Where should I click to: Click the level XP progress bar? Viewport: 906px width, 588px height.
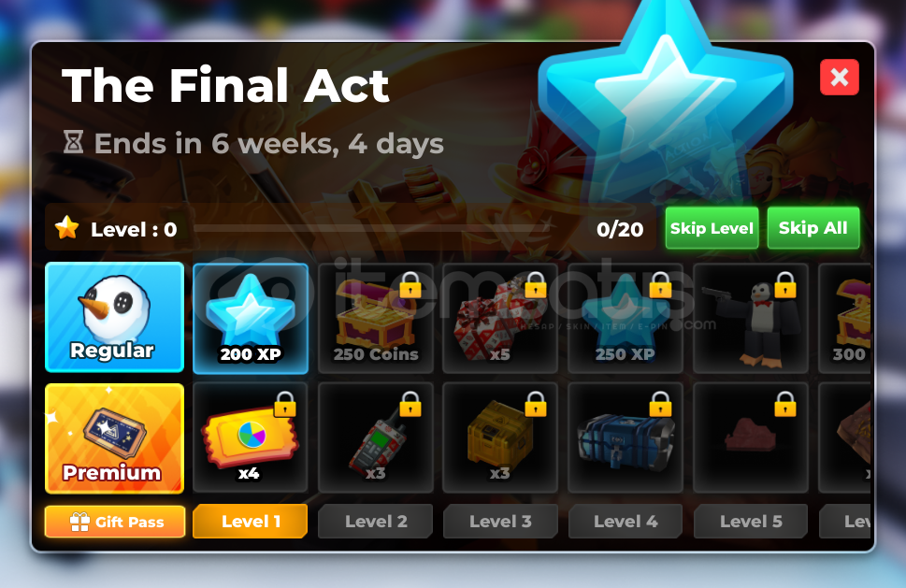371,229
